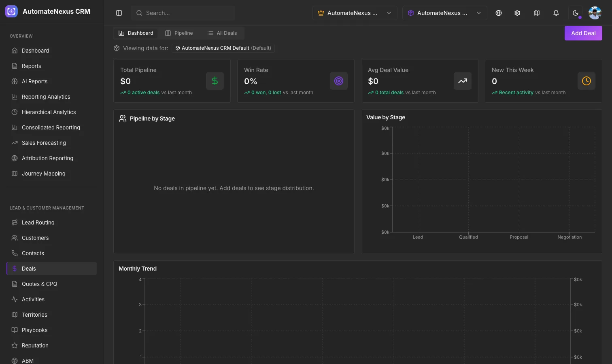612x364 pixels.
Task: Click the map icon in top bar
Action: pyautogui.click(x=537, y=13)
